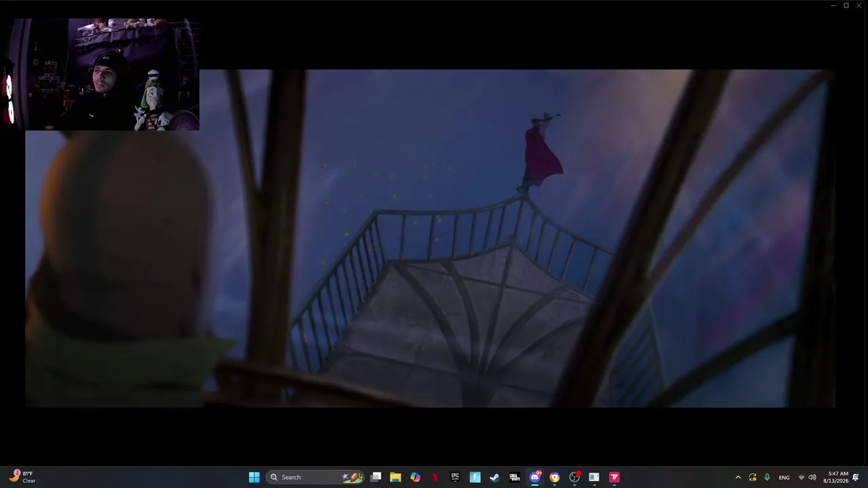The image size is (868, 488).
Task: Open Epic Games Launcher
Action: pyautogui.click(x=455, y=477)
